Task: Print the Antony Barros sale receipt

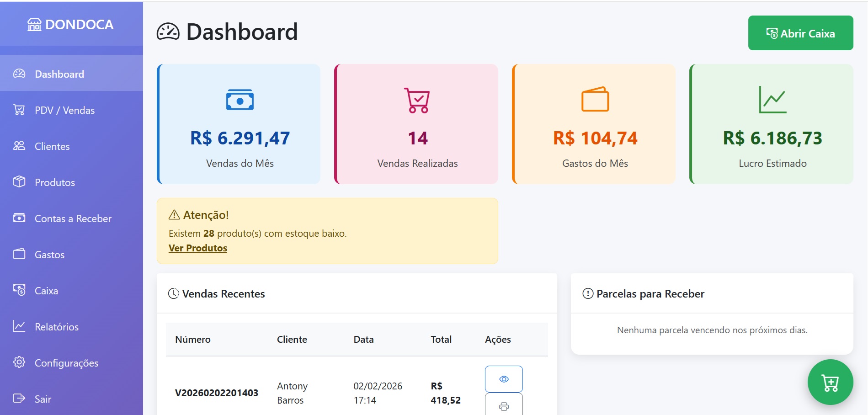Action: [504, 406]
